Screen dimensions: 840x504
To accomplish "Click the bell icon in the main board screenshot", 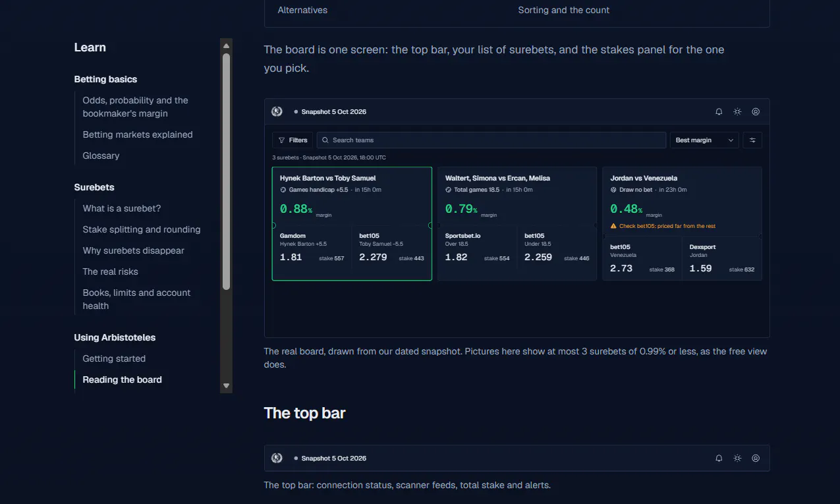I will [719, 112].
